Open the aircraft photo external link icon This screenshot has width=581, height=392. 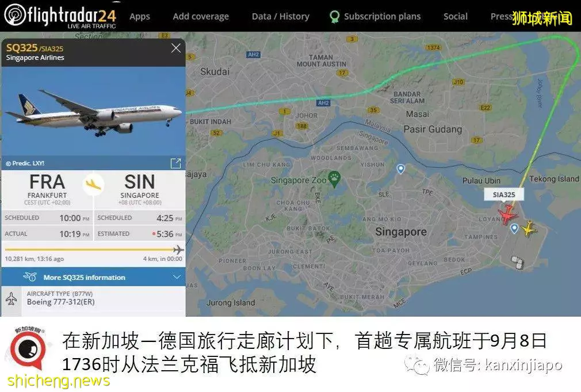(x=175, y=163)
